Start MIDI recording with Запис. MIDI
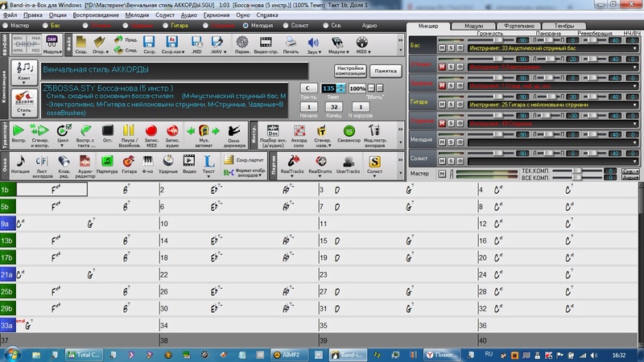Viewport: 644px width, 362px height. click(151, 131)
